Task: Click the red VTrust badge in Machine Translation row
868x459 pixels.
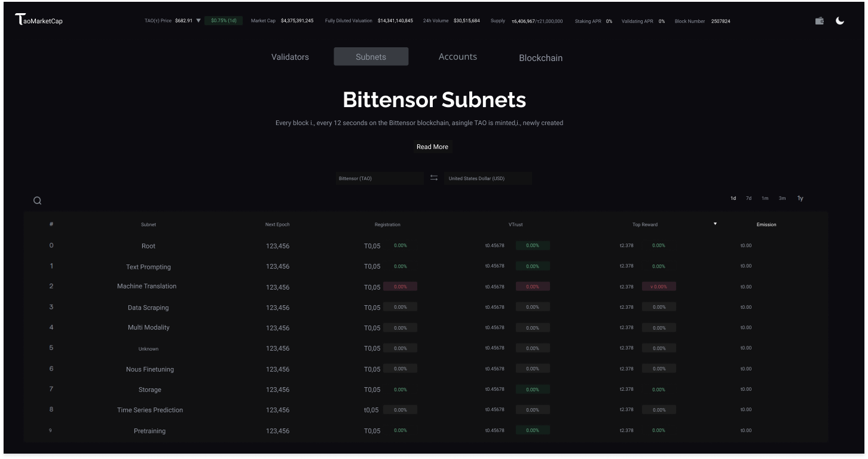Action: coord(533,287)
